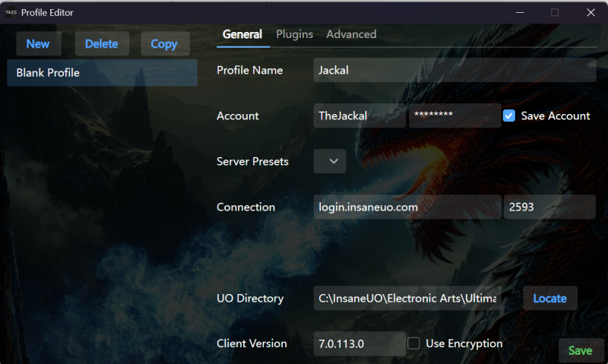Click the 'Client Version' label
The image size is (608, 364).
252,343
